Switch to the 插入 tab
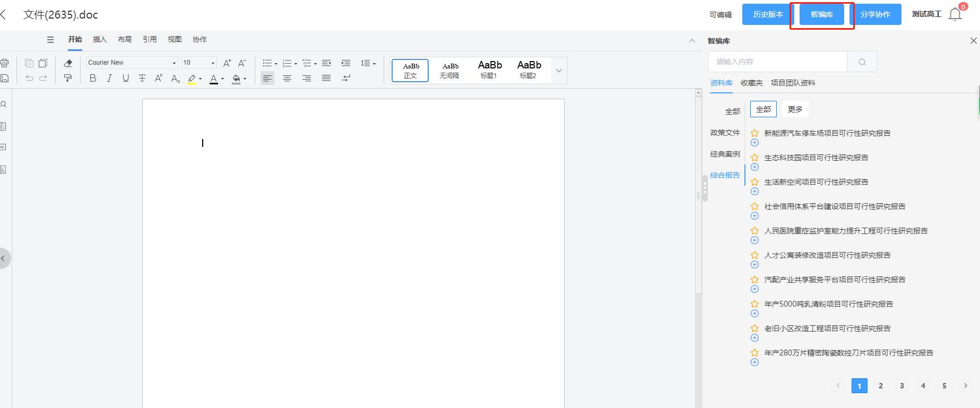The width and height of the screenshot is (980, 408). (100, 39)
